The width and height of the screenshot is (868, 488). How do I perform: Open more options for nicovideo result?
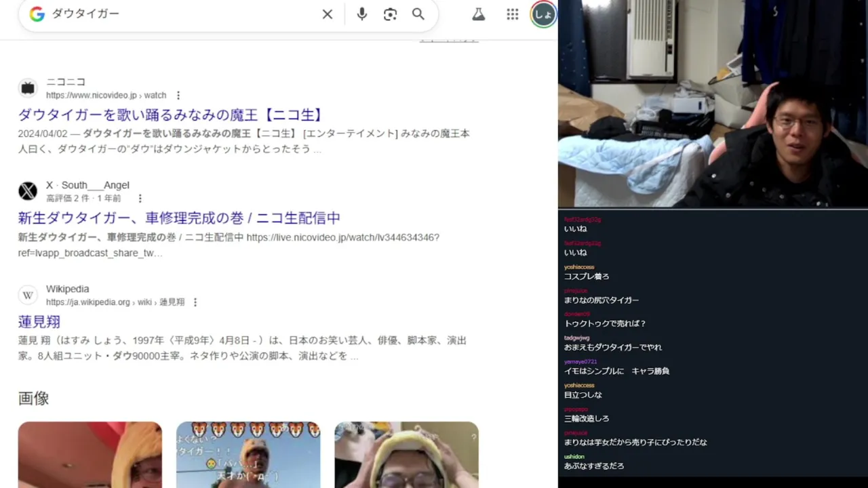[x=178, y=96]
